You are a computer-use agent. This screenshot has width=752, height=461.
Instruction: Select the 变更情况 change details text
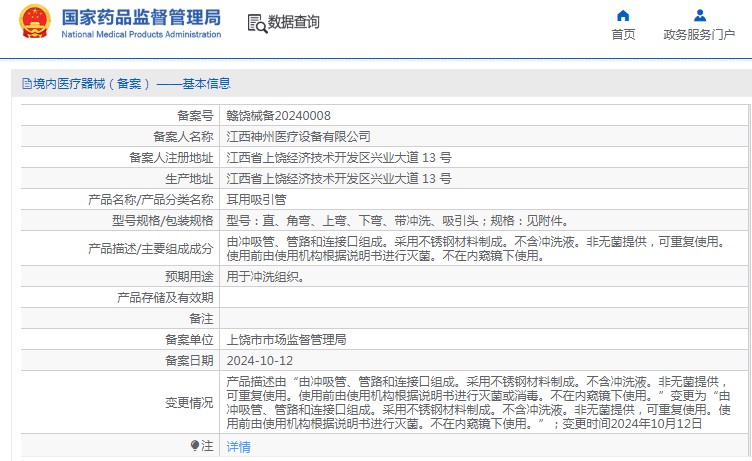click(x=479, y=402)
